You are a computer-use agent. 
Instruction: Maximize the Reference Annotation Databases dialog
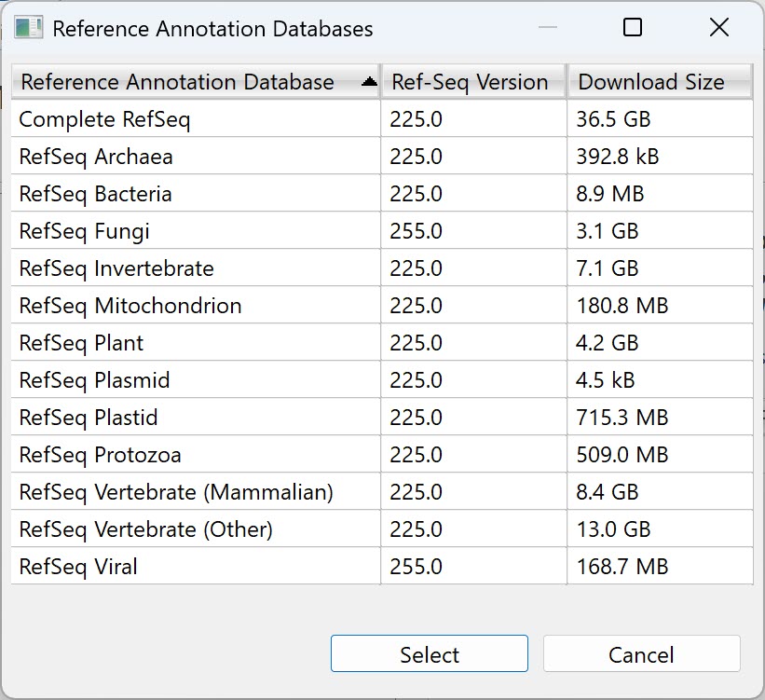(633, 27)
